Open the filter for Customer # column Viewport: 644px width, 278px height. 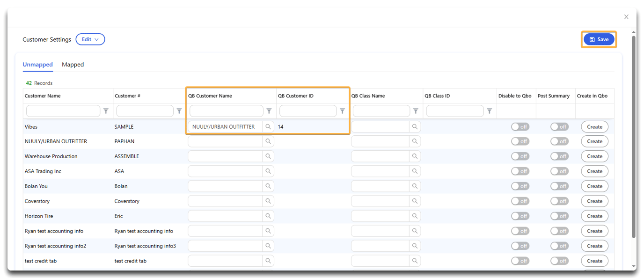(179, 111)
